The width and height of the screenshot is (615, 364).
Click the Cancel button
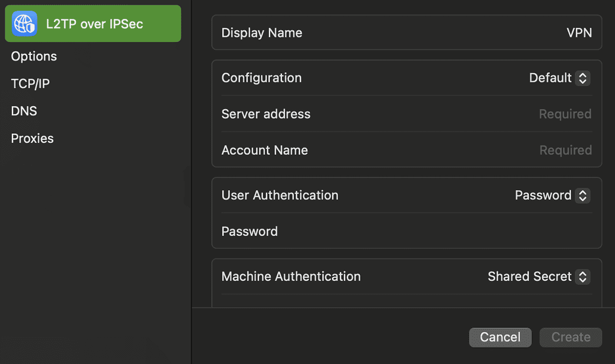[x=500, y=337]
